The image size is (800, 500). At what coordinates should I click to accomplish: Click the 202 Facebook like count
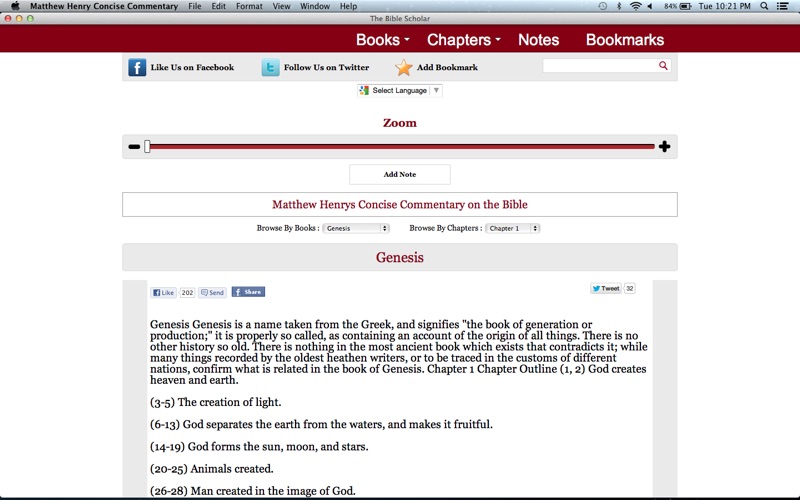[x=187, y=292]
